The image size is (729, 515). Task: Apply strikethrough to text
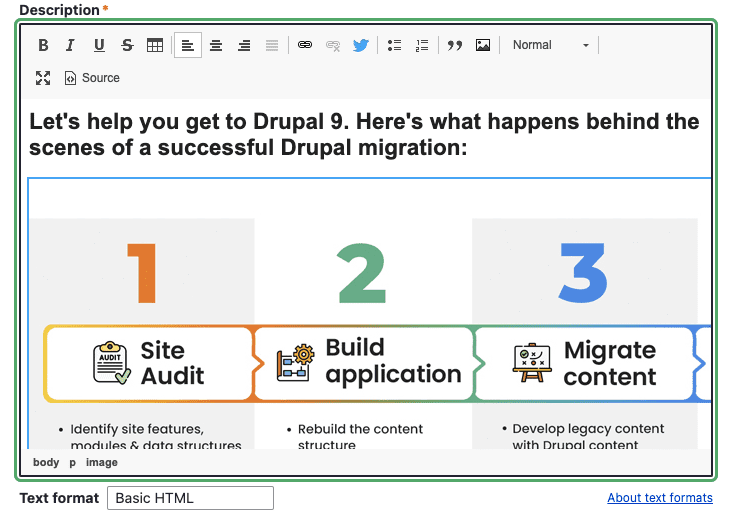pyautogui.click(x=127, y=45)
